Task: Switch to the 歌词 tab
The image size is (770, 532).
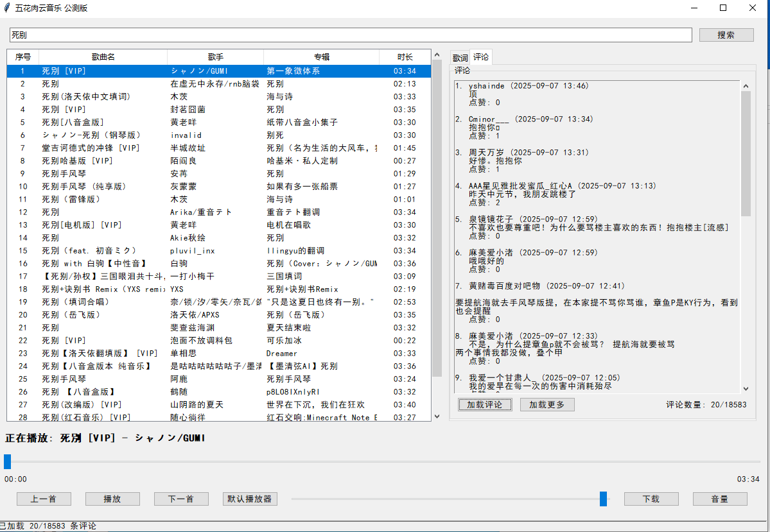Action: pos(460,56)
